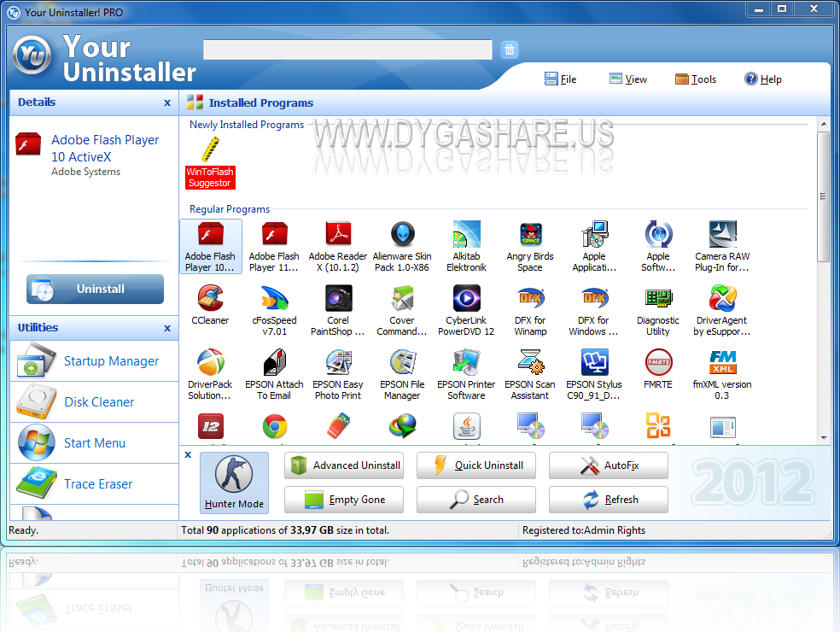Click Quick Uninstall button
Image resolution: width=840 pixels, height=632 pixels.
point(476,465)
